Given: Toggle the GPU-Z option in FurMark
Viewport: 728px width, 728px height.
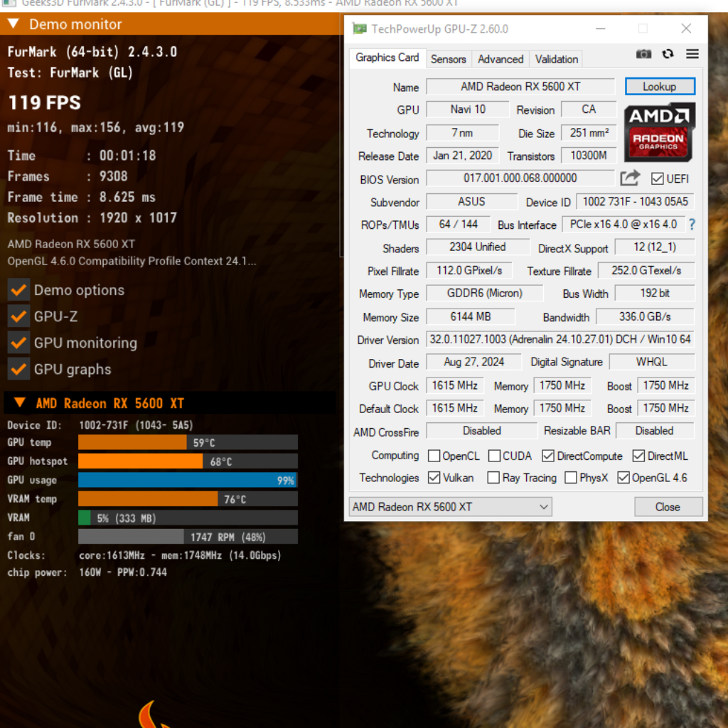Looking at the screenshot, I should tap(18, 316).
